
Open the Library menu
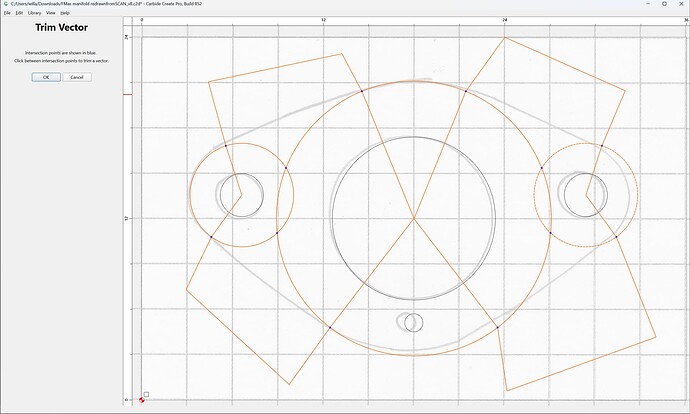pyautogui.click(x=34, y=13)
